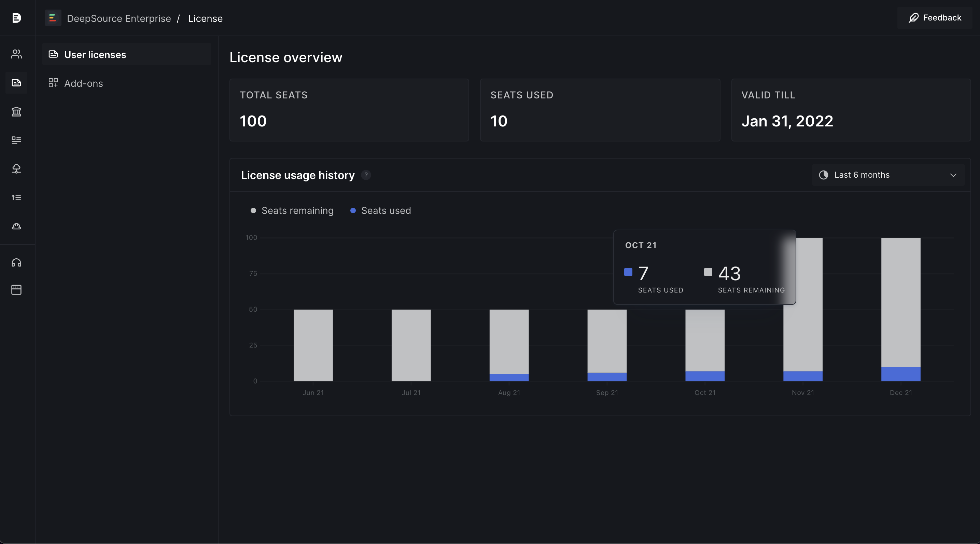Screen dimensions: 980x544
Task: Toggle the Seats used legend item
Action: coord(380,210)
